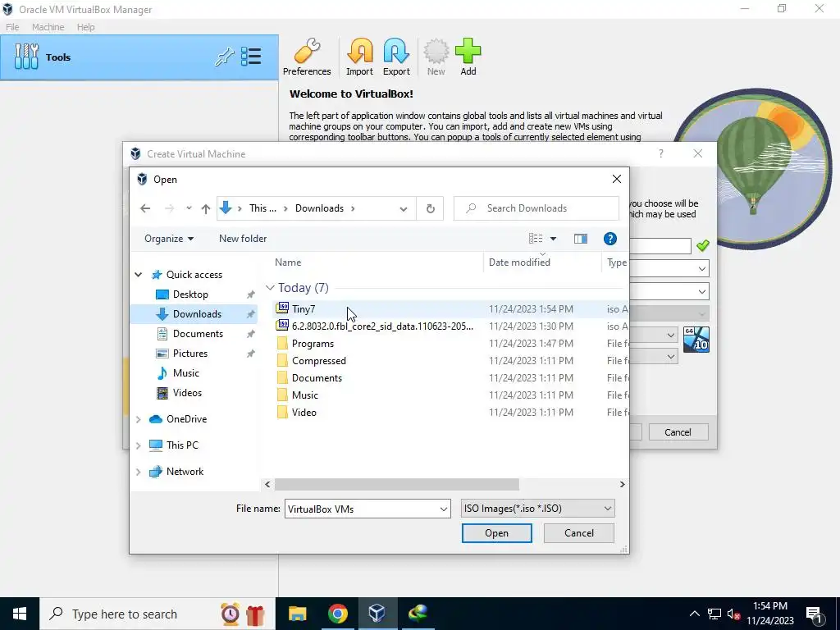Open Chrome from the taskbar
Screen dimensions: 840x630
coord(337,614)
